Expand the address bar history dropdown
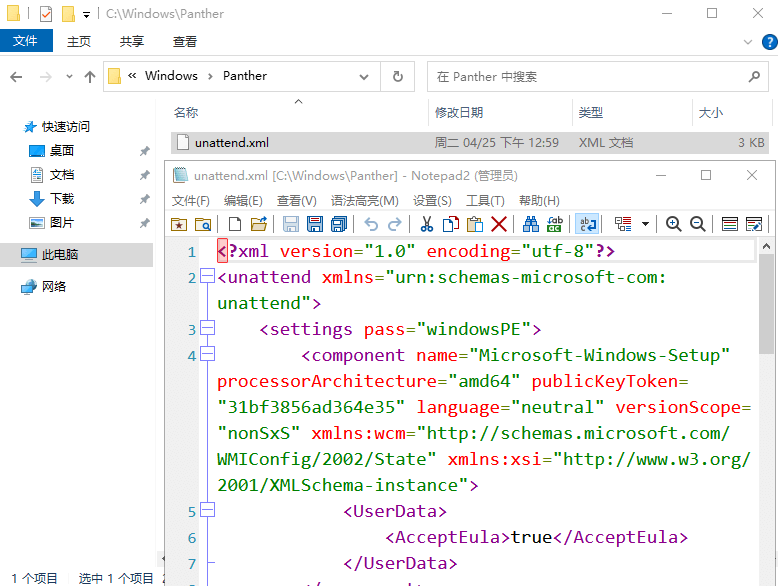Image resolution: width=778 pixels, height=586 pixels. [364, 77]
